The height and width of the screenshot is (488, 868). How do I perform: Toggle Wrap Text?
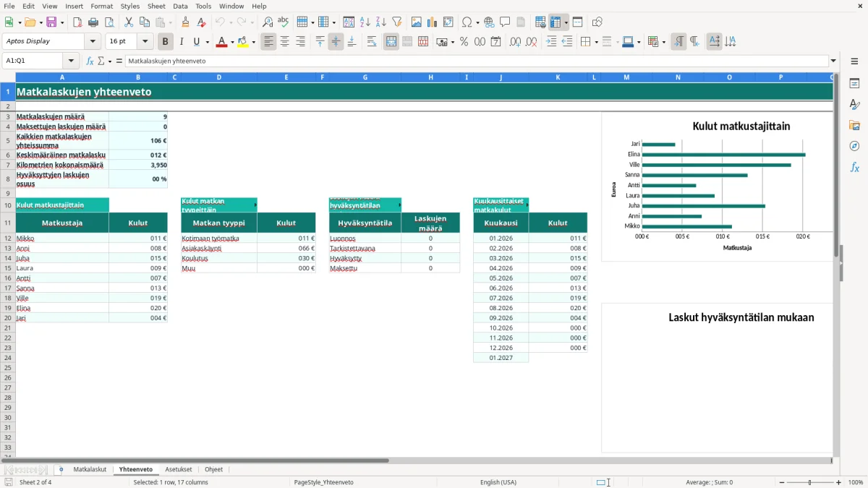(x=372, y=42)
